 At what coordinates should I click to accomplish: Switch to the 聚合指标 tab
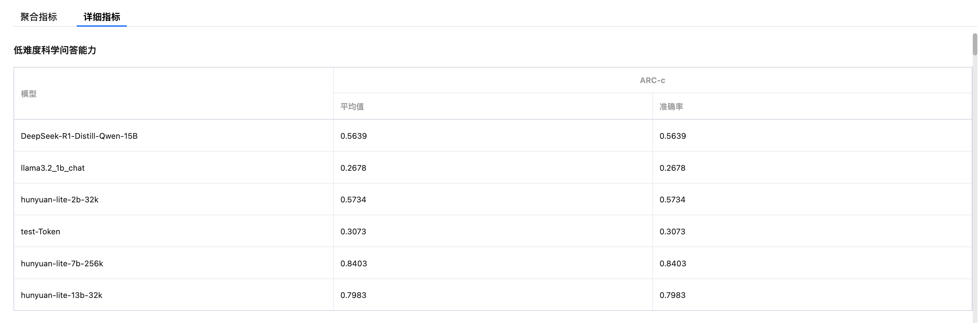tap(39, 17)
